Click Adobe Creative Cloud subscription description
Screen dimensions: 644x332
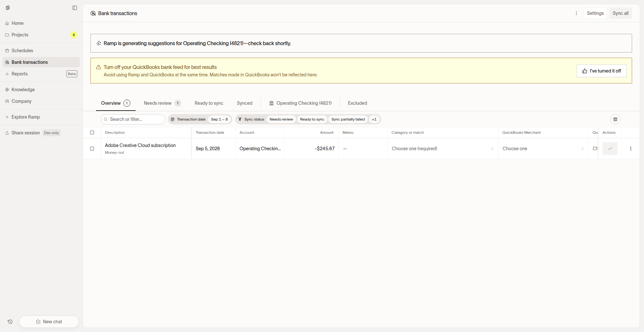140,145
